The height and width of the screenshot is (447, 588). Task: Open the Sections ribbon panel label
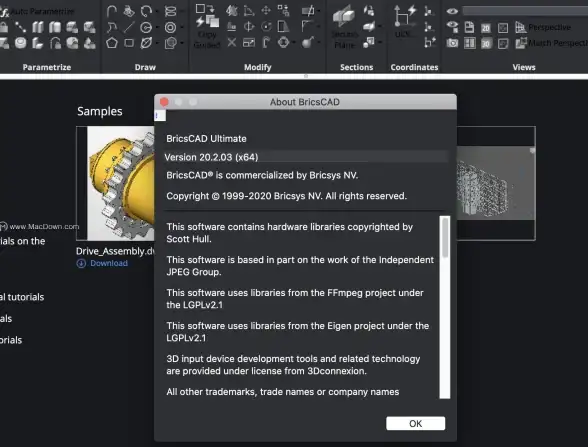pos(357,67)
